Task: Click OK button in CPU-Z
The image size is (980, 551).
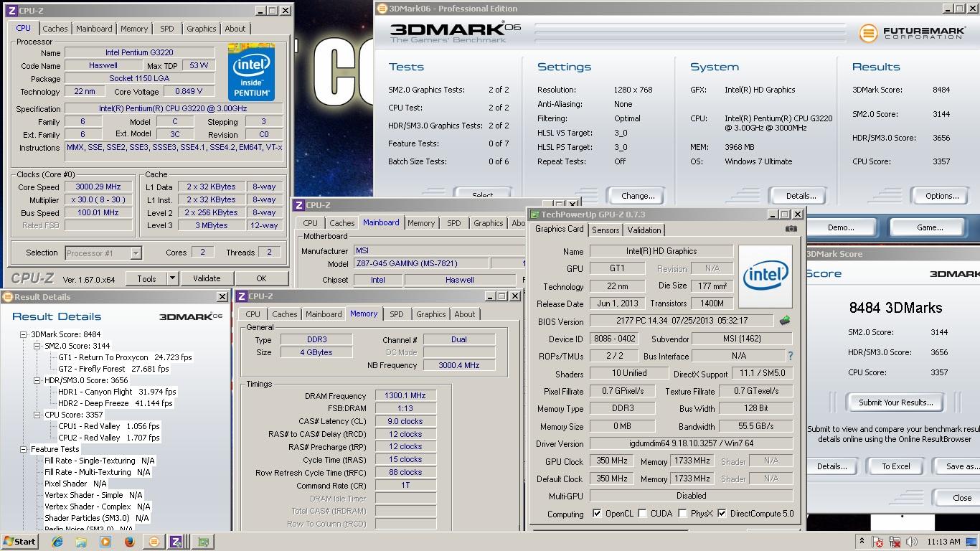Action: [261, 278]
